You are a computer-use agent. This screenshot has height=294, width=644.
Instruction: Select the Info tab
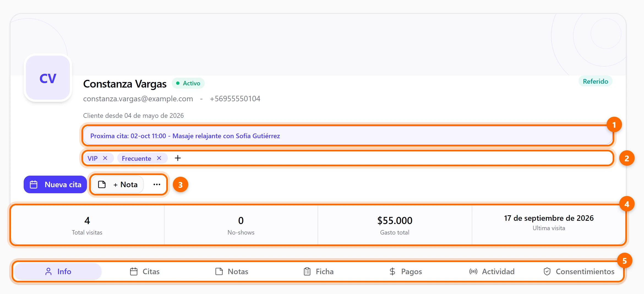[x=58, y=271]
